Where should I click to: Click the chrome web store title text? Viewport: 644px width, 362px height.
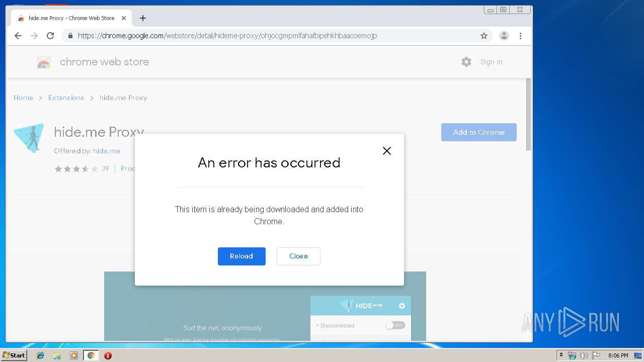[x=104, y=62]
